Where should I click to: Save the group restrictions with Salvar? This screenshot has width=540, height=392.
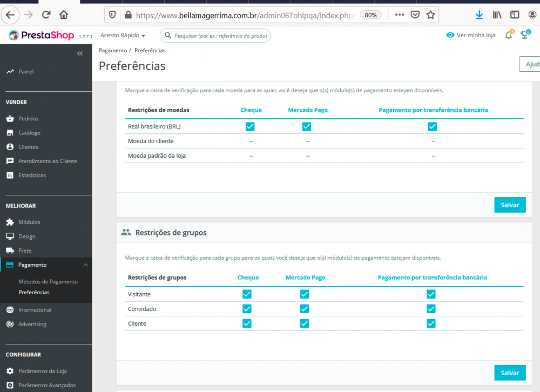tap(510, 373)
